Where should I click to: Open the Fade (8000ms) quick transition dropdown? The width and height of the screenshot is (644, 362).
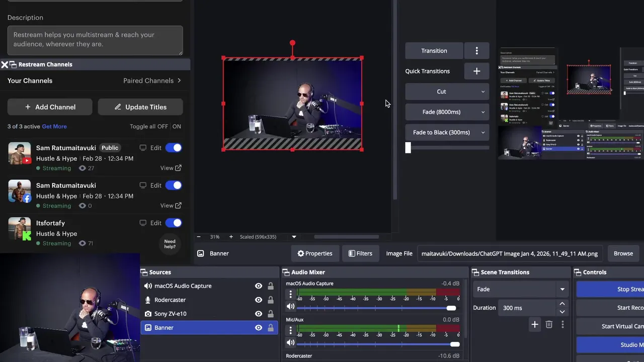[x=447, y=112]
